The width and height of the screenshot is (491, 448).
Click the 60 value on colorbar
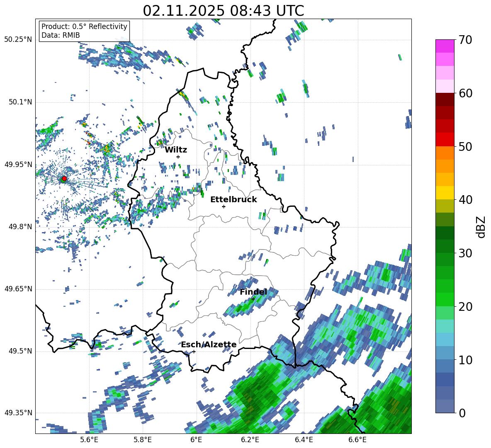tap(465, 93)
